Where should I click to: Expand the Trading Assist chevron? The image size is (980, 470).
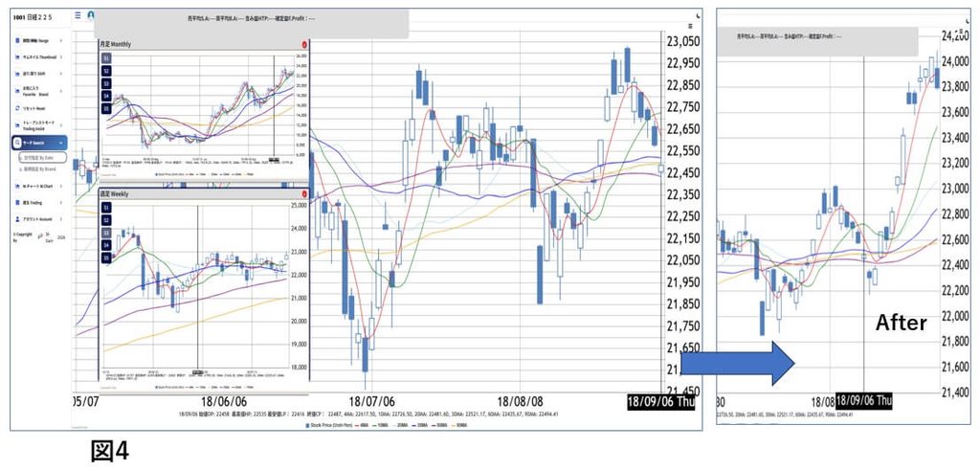pos(60,125)
